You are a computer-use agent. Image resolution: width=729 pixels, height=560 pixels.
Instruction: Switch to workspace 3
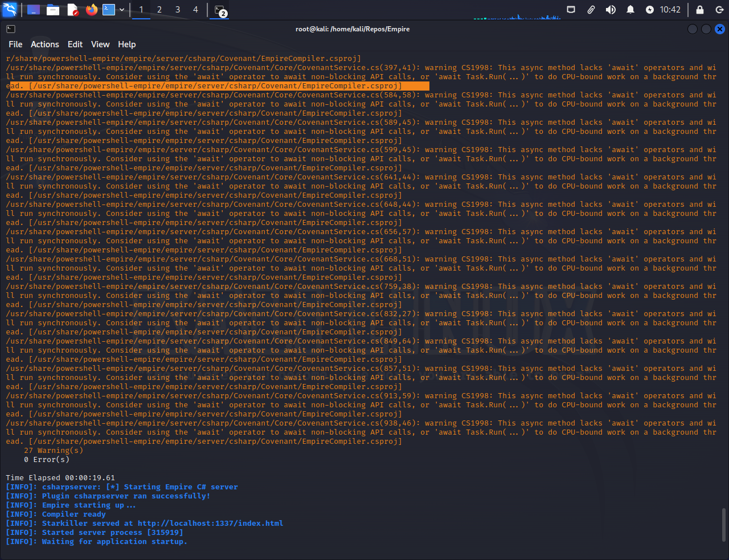pyautogui.click(x=178, y=10)
